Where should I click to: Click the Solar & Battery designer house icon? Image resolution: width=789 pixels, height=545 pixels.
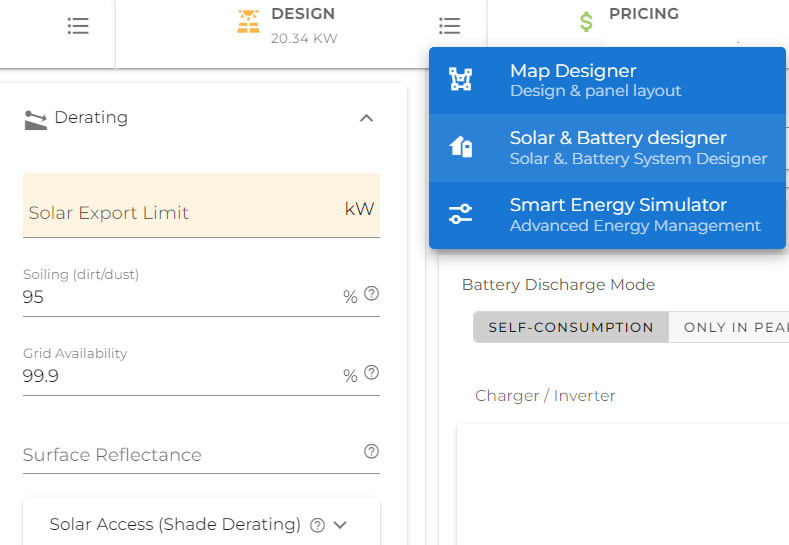pos(460,147)
